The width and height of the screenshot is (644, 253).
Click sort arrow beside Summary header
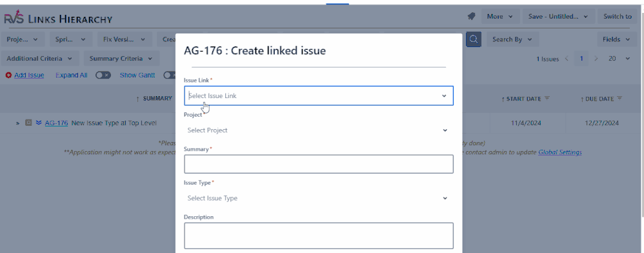[x=137, y=99]
